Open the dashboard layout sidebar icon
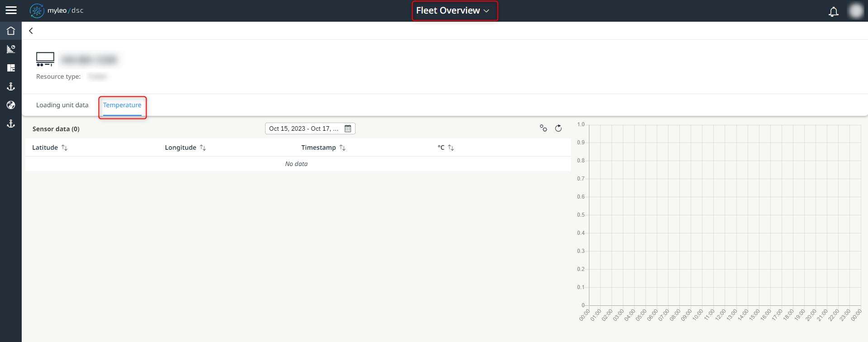868x342 pixels. pos(11,68)
